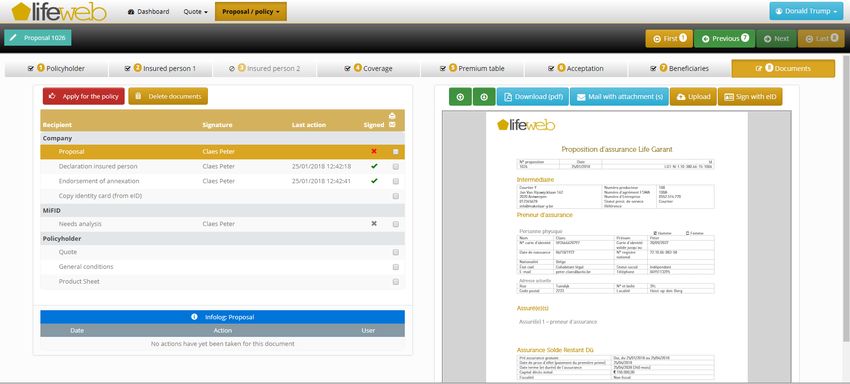Image resolution: width=850 pixels, height=384 pixels.
Task: Switch to the Policyholder tab
Action: coord(56,69)
